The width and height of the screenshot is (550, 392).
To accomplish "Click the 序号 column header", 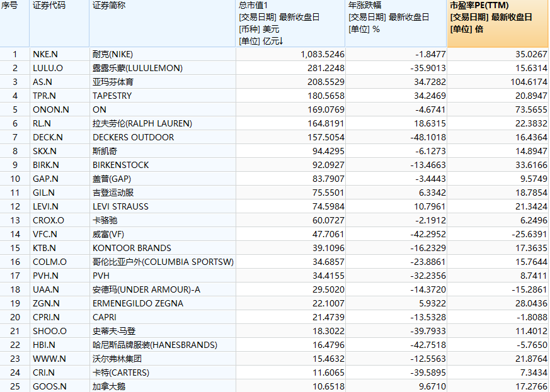I will click(14, 23).
